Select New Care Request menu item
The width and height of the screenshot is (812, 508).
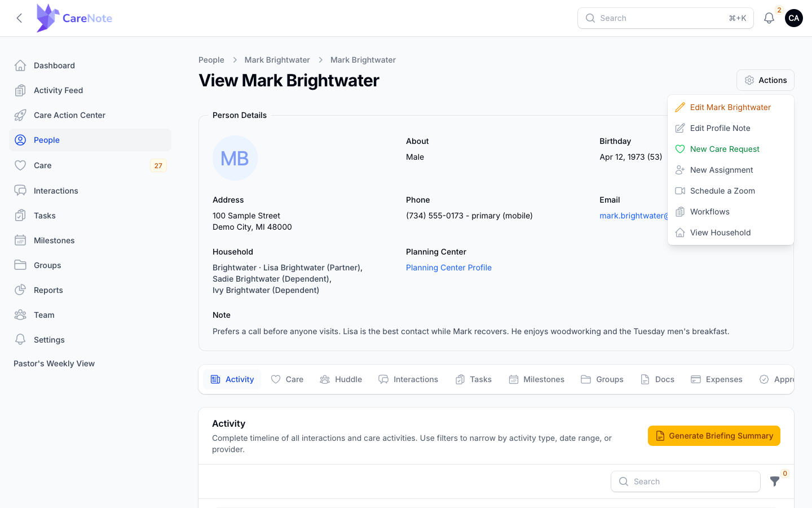click(x=731, y=149)
